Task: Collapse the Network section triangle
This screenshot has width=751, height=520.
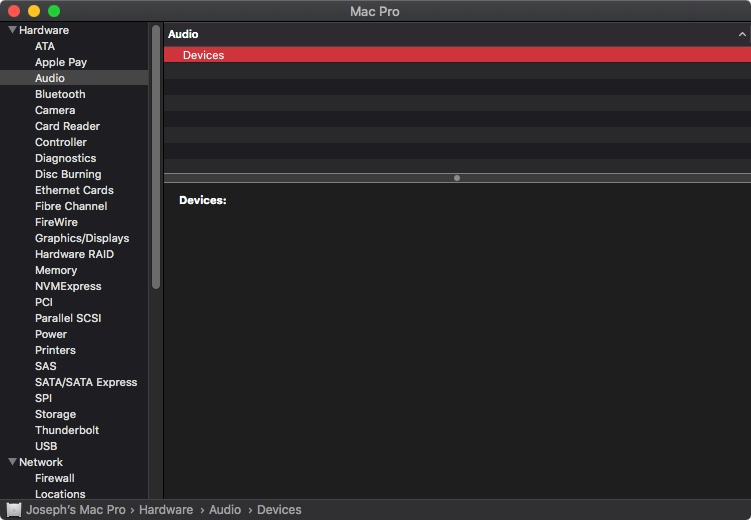Action: (x=12, y=462)
